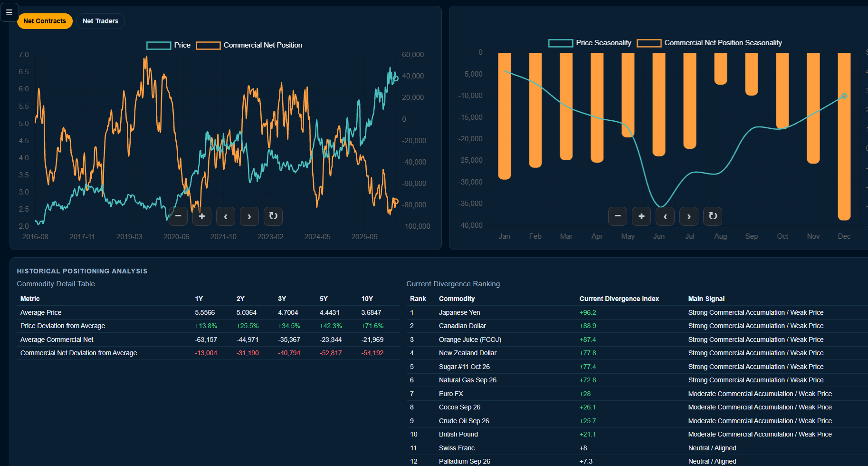The width and height of the screenshot is (868, 466).
Task: Select the Net Contracts tab
Action: click(45, 21)
